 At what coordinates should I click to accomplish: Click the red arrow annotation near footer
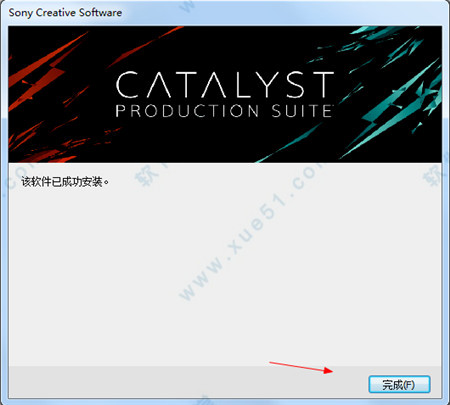coord(301,367)
